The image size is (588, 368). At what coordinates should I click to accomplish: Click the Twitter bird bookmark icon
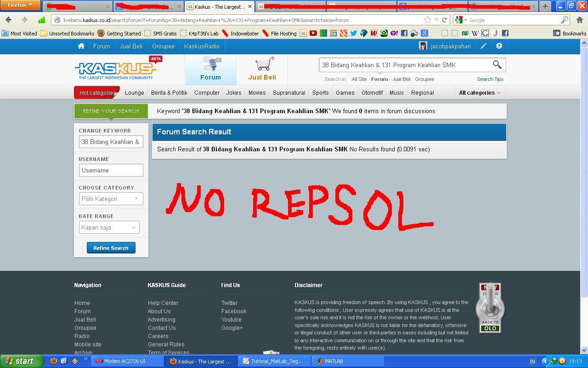tap(353, 33)
